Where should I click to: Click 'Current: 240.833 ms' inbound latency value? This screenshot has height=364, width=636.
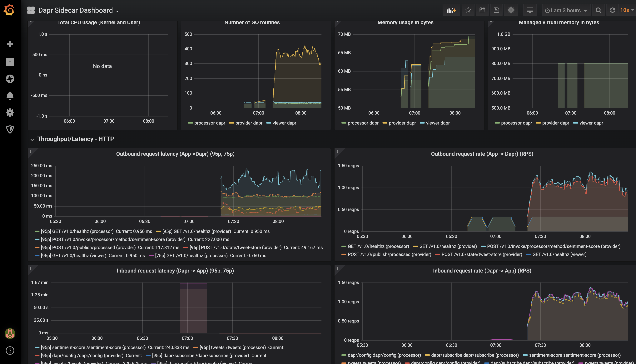coord(169,347)
